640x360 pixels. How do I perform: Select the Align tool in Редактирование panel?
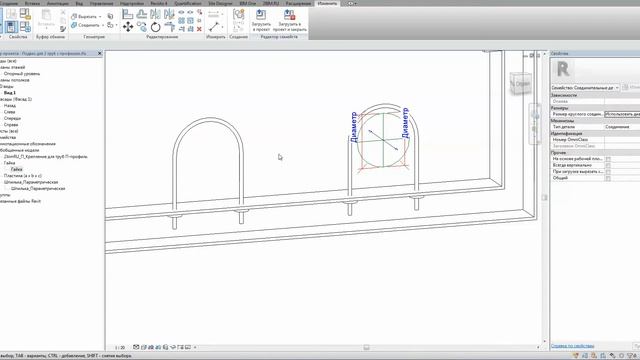128,14
